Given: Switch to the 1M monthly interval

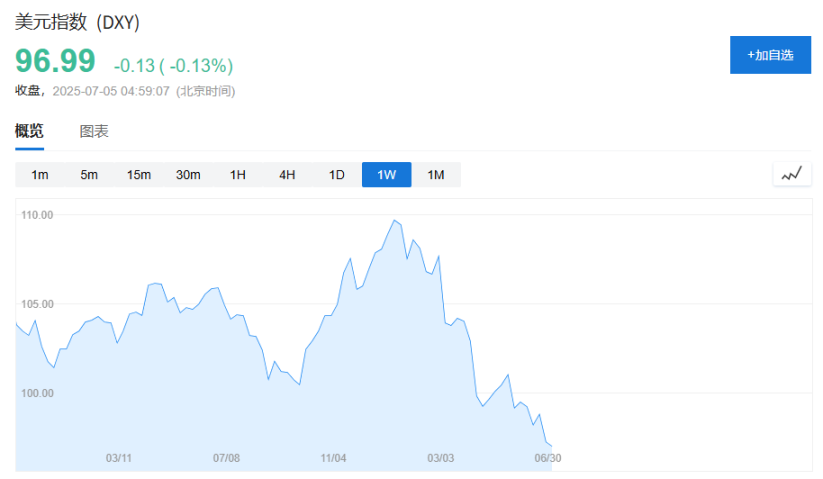Looking at the screenshot, I should (x=436, y=175).
